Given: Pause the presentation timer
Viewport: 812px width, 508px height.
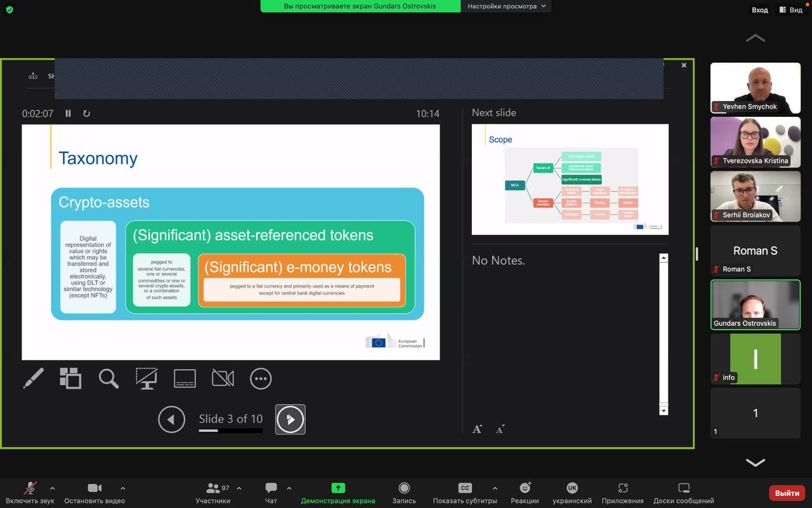Looking at the screenshot, I should [x=69, y=114].
